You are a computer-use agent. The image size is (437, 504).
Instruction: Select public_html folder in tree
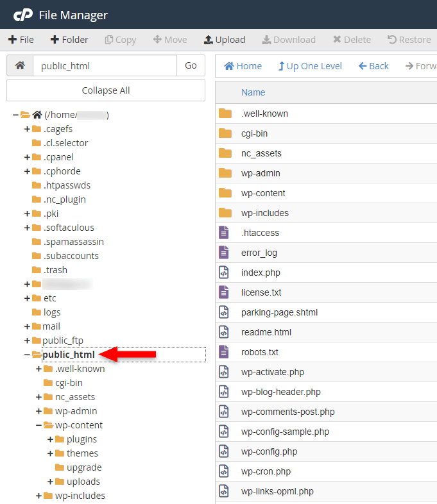[69, 355]
